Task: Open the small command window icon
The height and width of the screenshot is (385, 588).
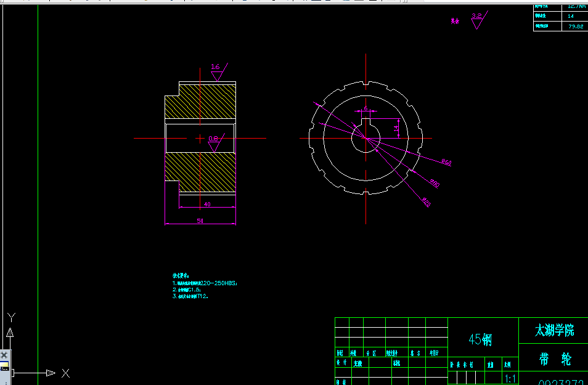Action: click(4, 367)
